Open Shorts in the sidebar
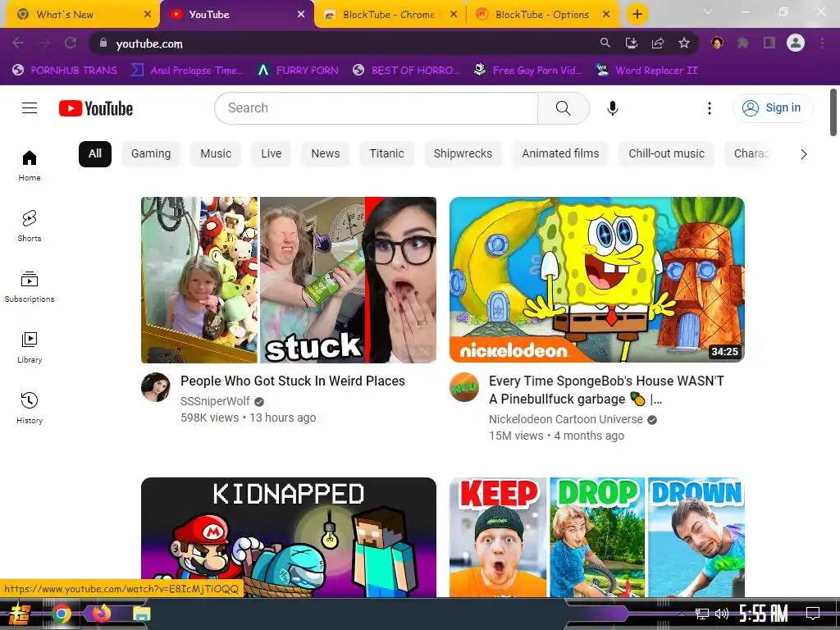840x630 pixels. coord(30,226)
